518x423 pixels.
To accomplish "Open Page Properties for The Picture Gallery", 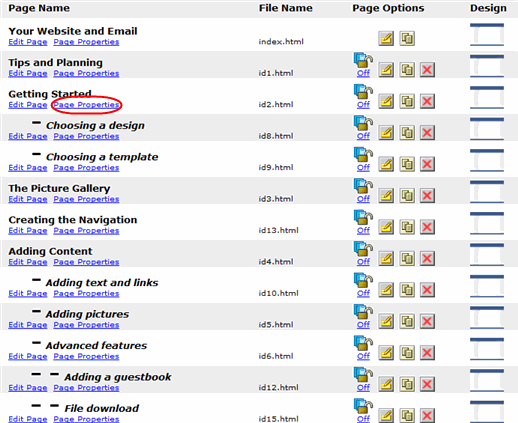I will 86,199.
